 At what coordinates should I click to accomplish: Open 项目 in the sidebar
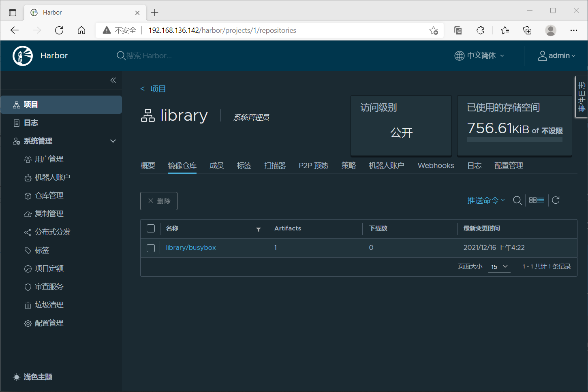[x=61, y=104]
